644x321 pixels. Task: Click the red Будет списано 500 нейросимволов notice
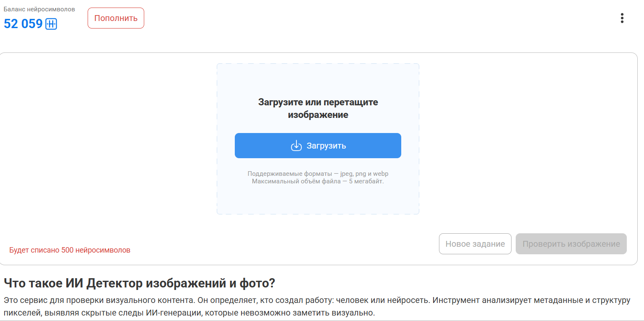pyautogui.click(x=70, y=250)
